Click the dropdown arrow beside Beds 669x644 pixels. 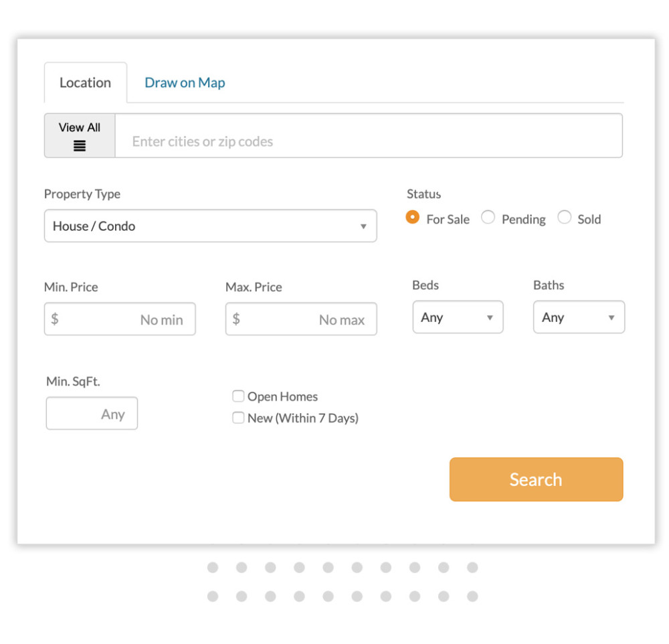pos(491,317)
